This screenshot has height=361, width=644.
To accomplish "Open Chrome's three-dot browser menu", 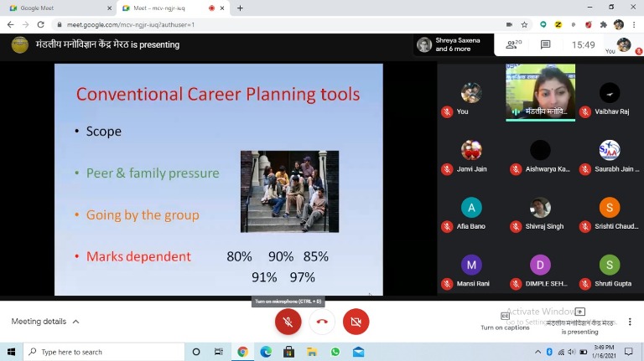I will click(x=635, y=25).
